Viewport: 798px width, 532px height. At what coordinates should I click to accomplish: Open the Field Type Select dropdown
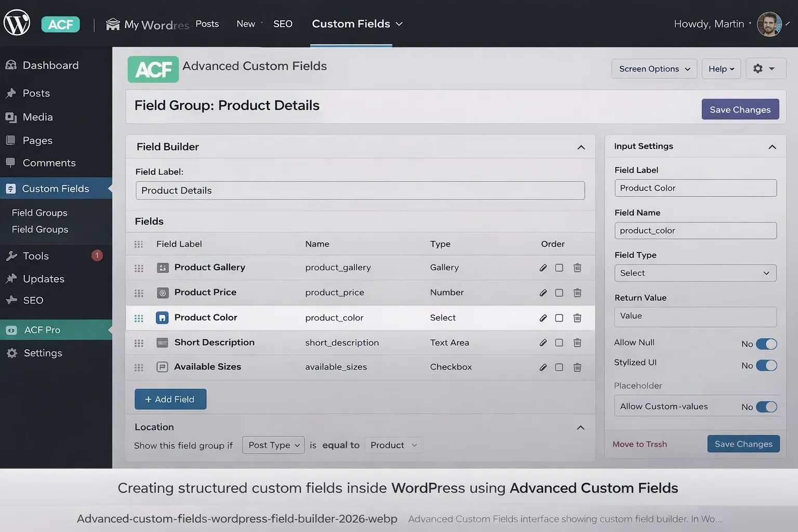coord(695,273)
